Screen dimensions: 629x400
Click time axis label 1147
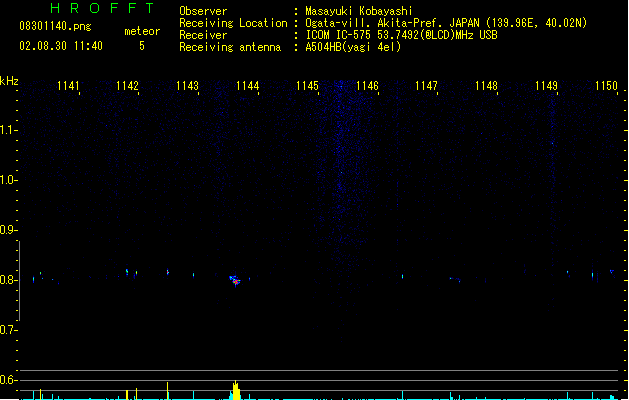pyautogui.click(x=426, y=86)
